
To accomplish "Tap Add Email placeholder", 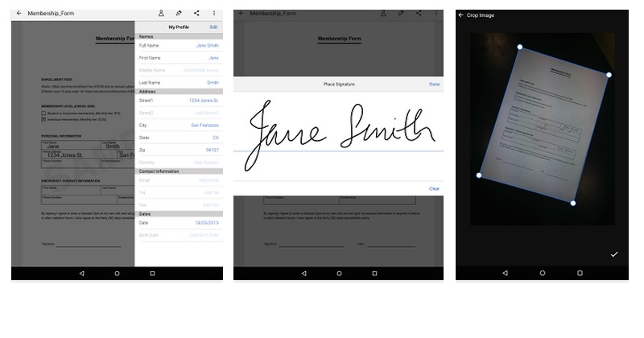I will click(x=208, y=180).
